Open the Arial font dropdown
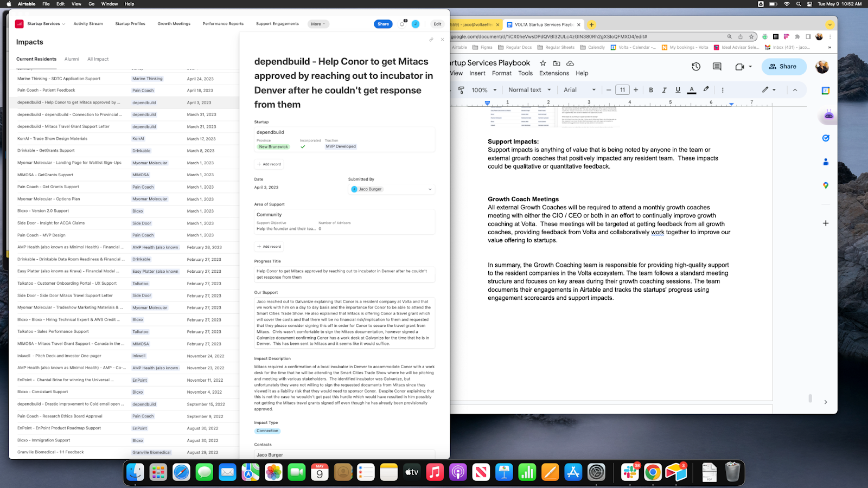The image size is (868, 488). coord(579,90)
